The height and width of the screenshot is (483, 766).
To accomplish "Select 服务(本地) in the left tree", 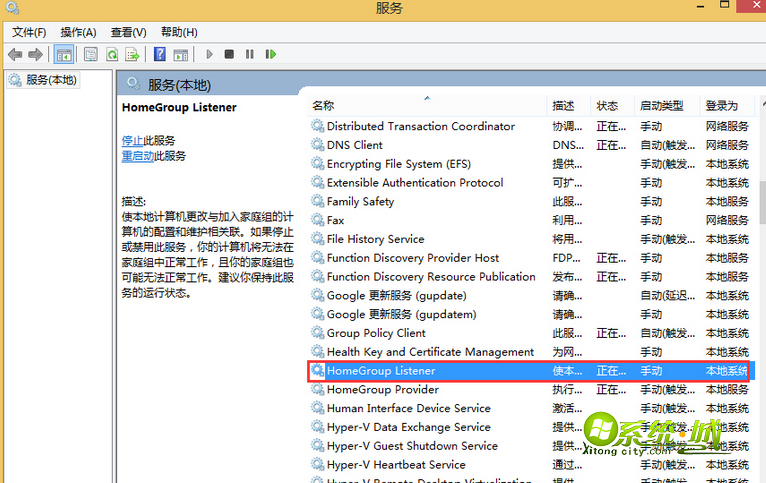I will click(43, 80).
